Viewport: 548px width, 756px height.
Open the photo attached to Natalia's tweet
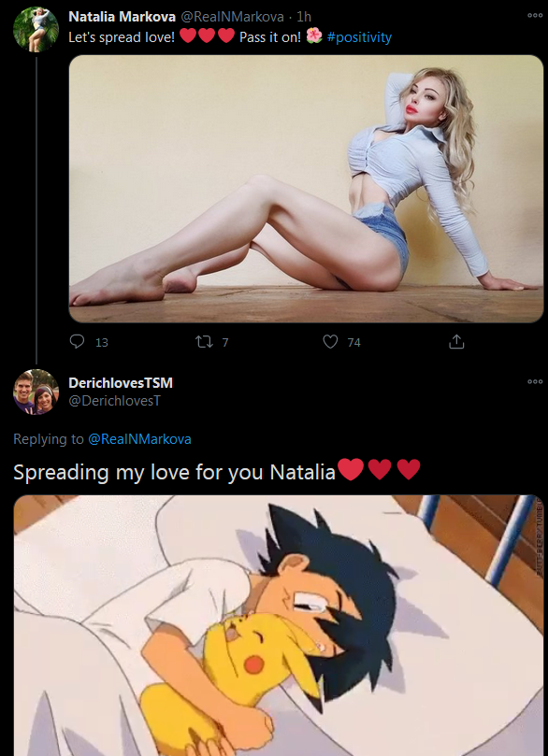[x=307, y=189]
